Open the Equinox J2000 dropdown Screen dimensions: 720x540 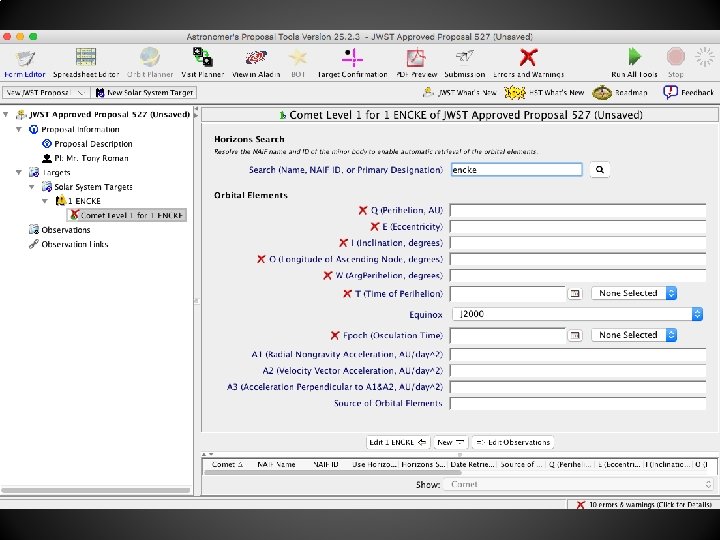[x=577, y=314]
